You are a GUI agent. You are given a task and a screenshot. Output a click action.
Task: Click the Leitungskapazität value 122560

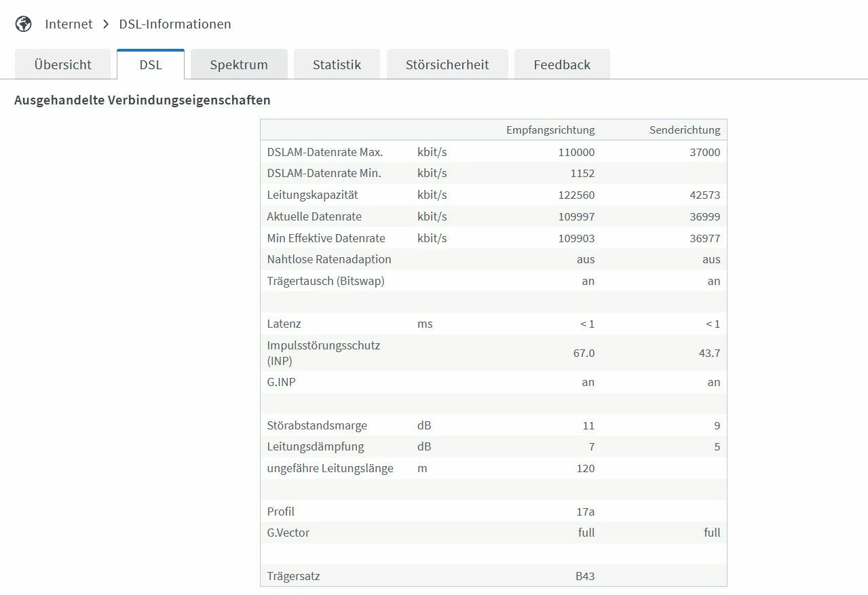coord(576,195)
